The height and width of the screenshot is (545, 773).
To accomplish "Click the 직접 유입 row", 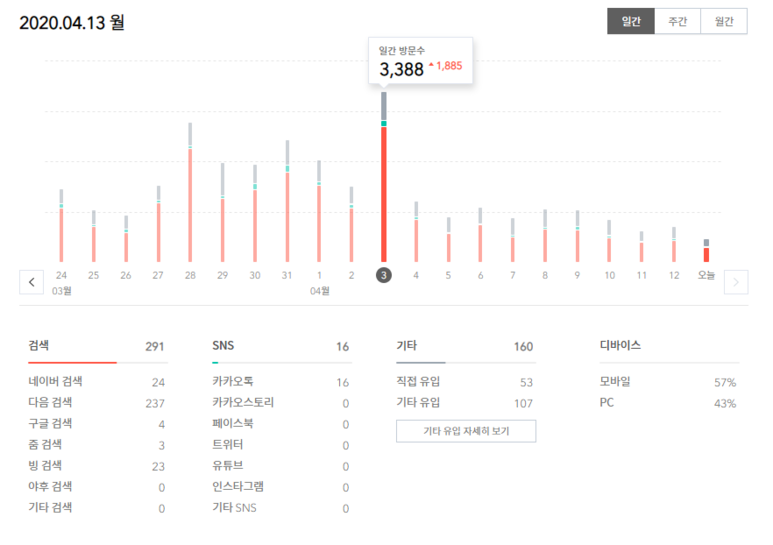I will (466, 382).
